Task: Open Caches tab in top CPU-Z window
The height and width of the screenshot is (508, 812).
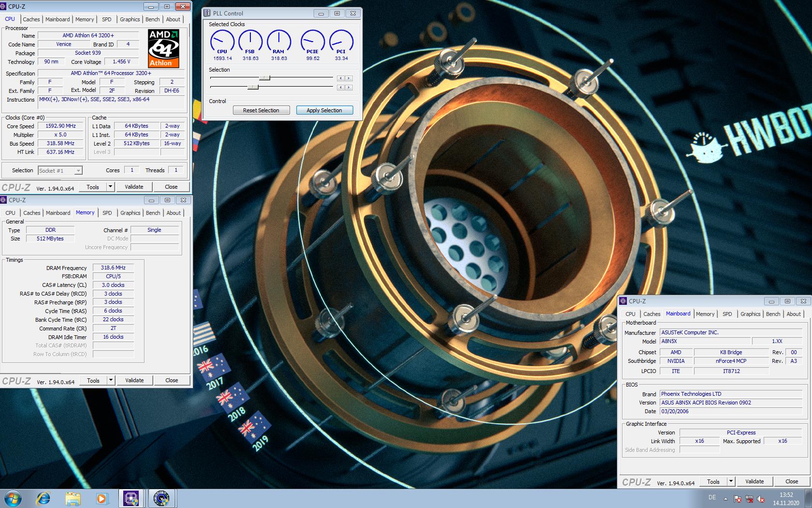Action: (31, 19)
